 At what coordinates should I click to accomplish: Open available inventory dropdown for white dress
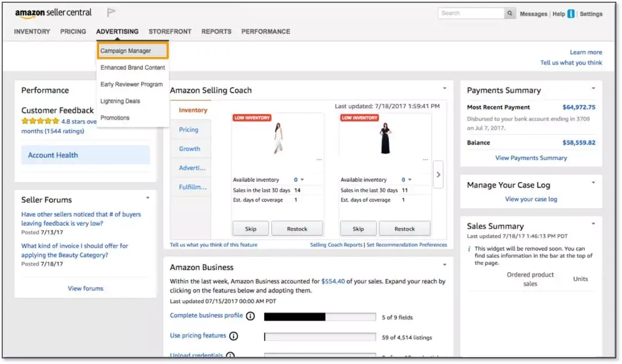pos(302,180)
